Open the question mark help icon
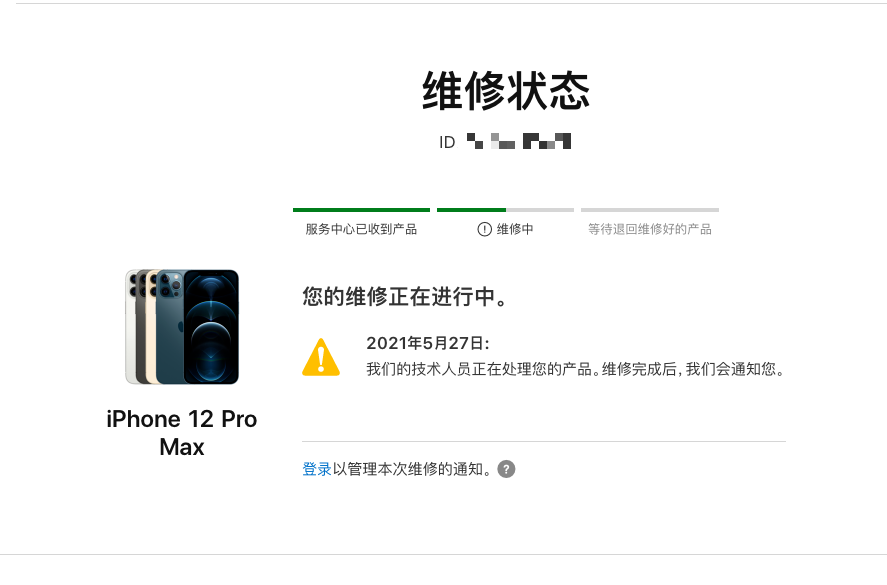 click(506, 469)
